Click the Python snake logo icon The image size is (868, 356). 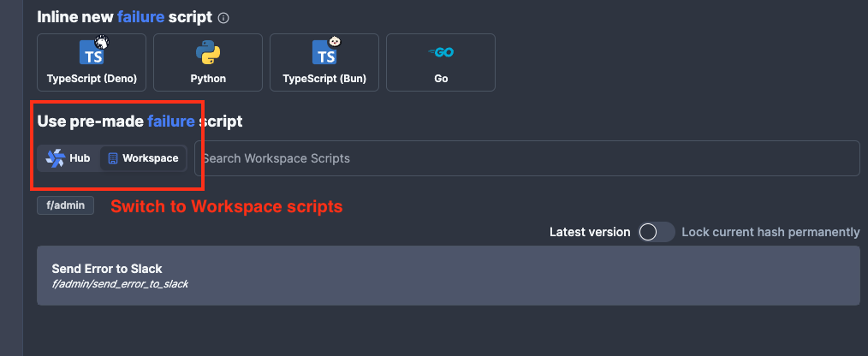pyautogui.click(x=208, y=55)
